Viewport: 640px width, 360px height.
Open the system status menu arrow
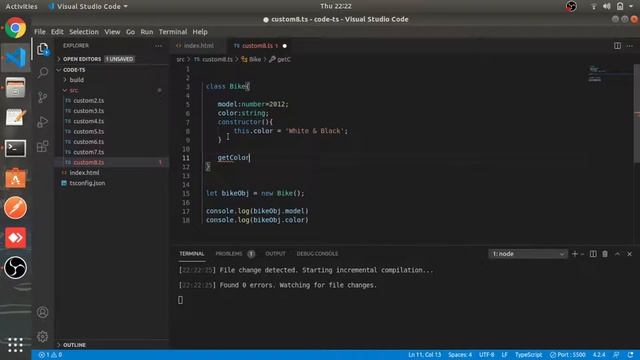[631, 6]
